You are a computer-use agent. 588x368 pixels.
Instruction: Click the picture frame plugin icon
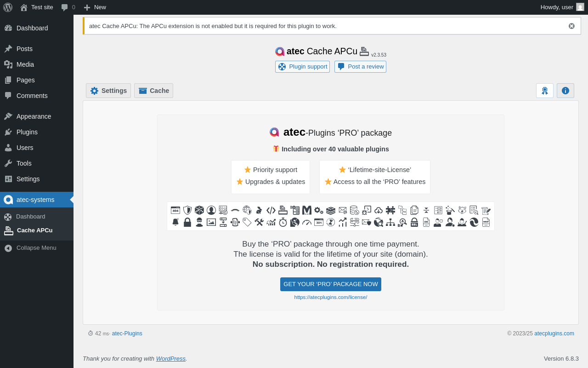(x=211, y=222)
